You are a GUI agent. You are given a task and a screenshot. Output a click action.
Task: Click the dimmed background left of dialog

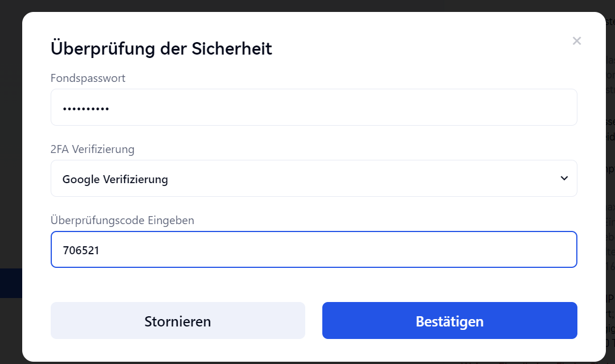click(x=10, y=171)
